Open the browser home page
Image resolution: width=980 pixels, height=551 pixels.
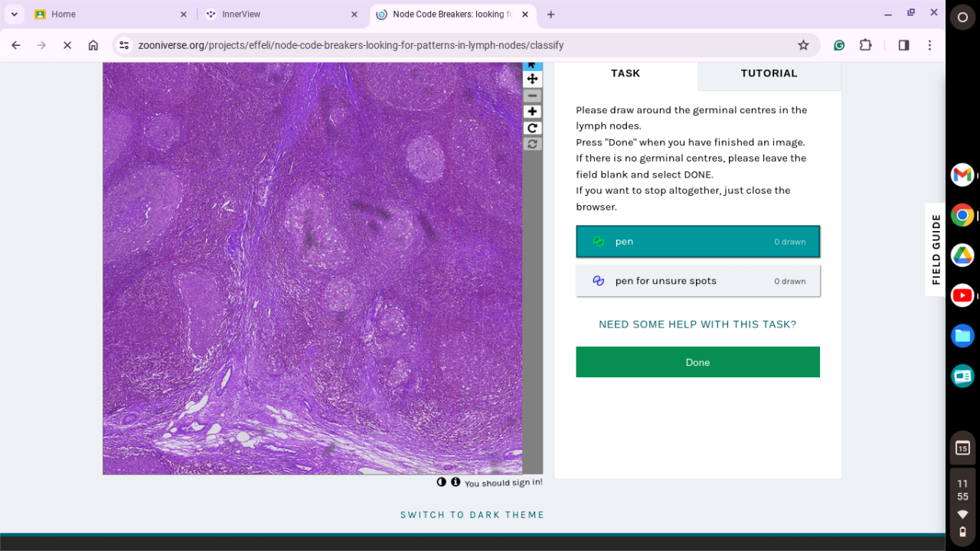pyautogui.click(x=93, y=45)
